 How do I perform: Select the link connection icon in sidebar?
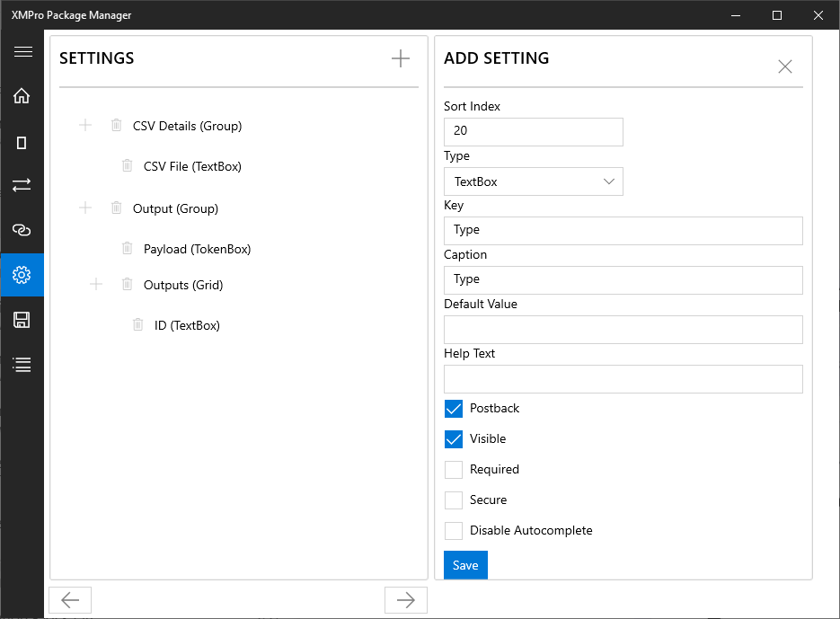22,230
